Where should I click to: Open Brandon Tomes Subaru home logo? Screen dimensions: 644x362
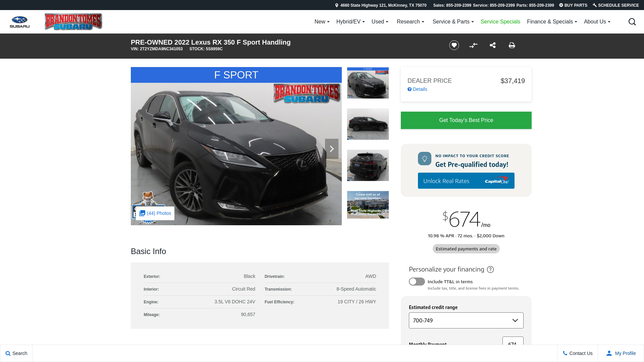click(x=73, y=22)
